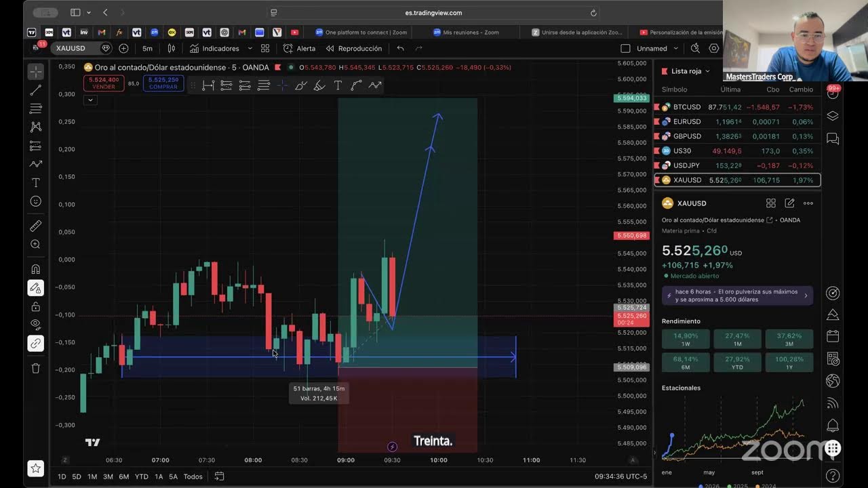Image resolution: width=868 pixels, height=488 pixels.
Task: Select the crosshair cursor tool
Action: [36, 71]
